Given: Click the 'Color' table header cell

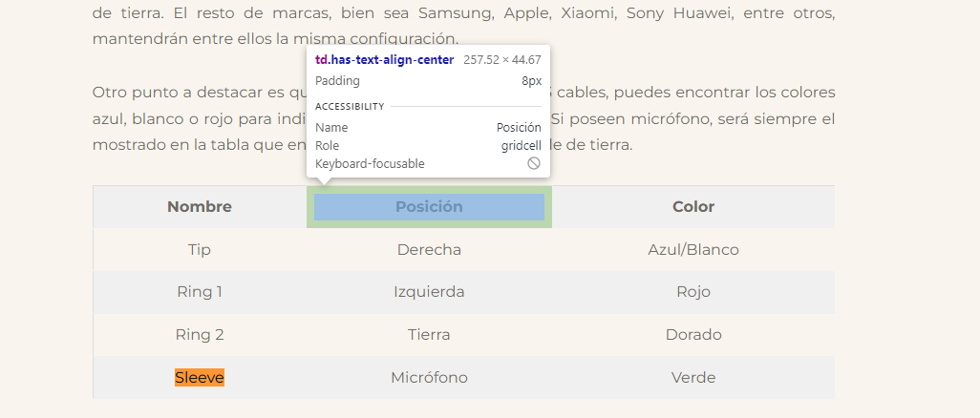Looking at the screenshot, I should pos(693,207).
